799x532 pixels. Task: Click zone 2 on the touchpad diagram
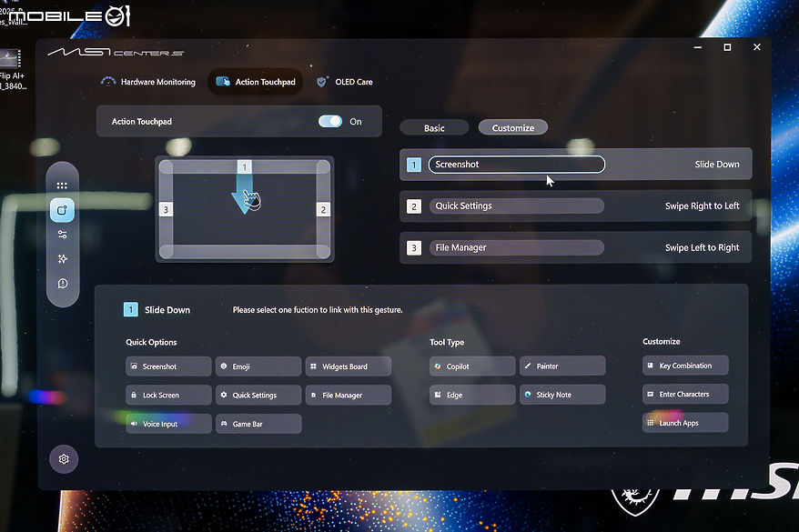323,209
